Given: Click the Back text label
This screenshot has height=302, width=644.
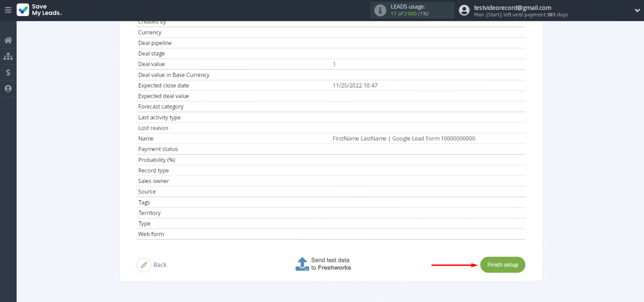Looking at the screenshot, I should [x=160, y=265].
